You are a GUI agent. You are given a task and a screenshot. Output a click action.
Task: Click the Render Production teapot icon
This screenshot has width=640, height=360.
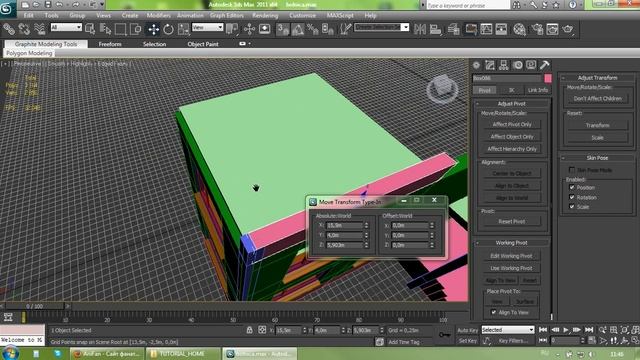pyautogui.click(x=568, y=29)
